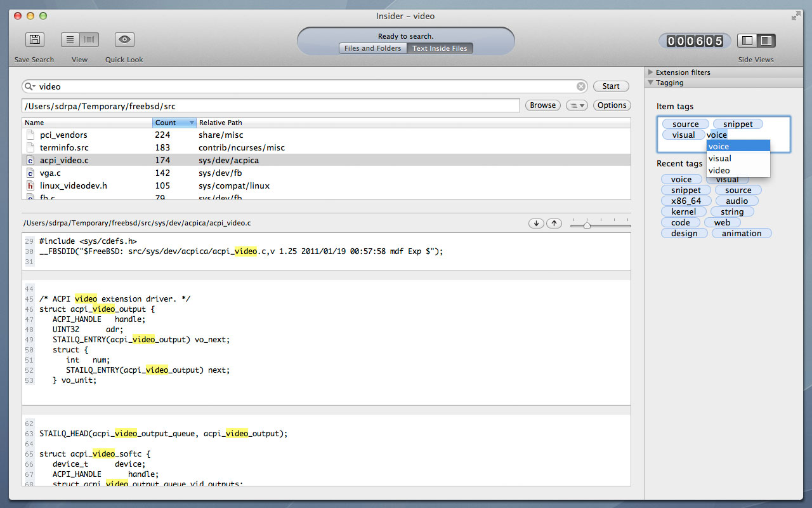Click the Browse button
812x508 pixels.
542,105
